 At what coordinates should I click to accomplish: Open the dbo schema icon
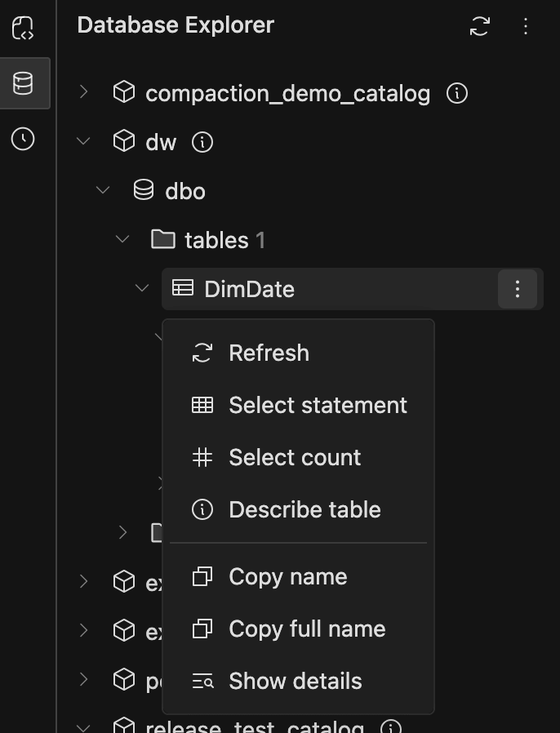tap(144, 190)
